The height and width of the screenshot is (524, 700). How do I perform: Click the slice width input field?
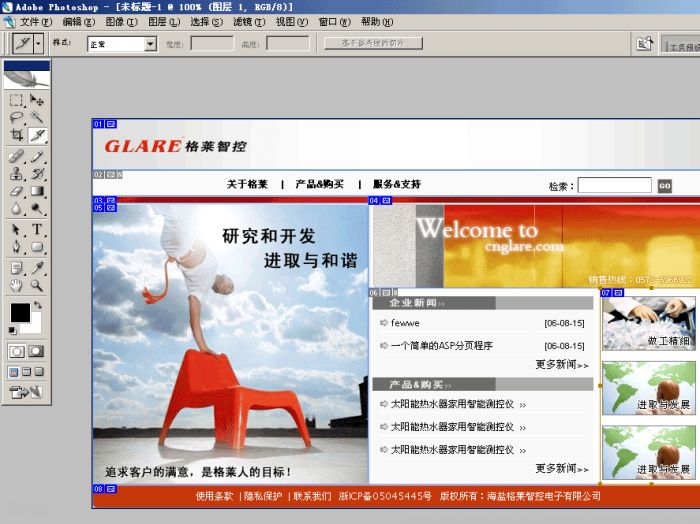click(x=212, y=44)
